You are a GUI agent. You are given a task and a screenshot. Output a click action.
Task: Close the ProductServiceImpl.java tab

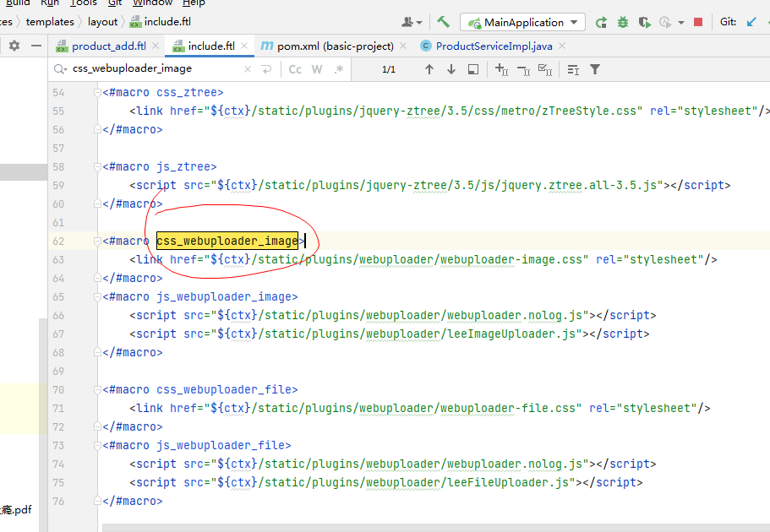pyautogui.click(x=562, y=46)
